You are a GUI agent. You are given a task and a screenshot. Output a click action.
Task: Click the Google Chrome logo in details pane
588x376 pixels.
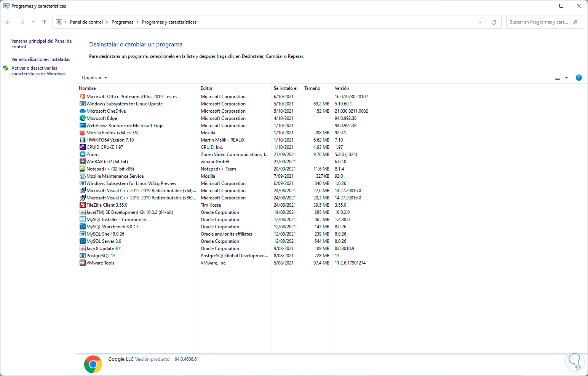pyautogui.click(x=93, y=365)
